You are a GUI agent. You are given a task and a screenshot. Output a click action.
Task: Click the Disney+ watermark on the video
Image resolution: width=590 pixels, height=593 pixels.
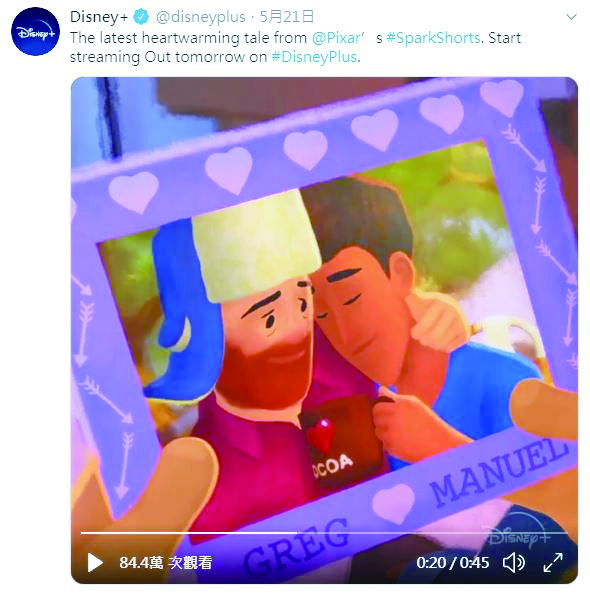pos(519,536)
